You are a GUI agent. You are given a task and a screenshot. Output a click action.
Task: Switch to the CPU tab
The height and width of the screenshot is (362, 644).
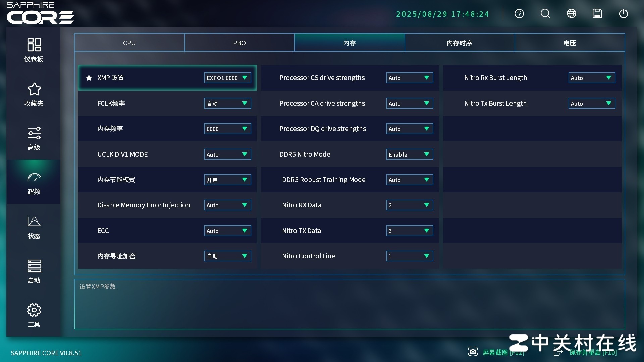click(129, 43)
